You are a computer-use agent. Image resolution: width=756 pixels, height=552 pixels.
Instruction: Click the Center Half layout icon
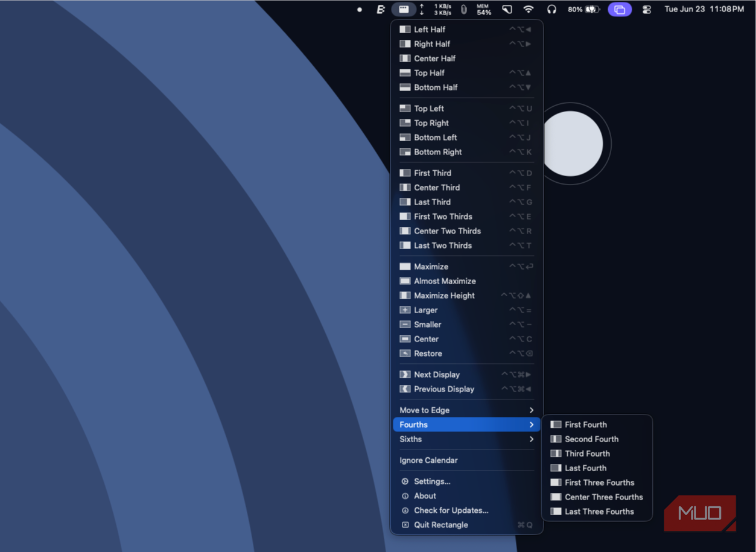405,59
